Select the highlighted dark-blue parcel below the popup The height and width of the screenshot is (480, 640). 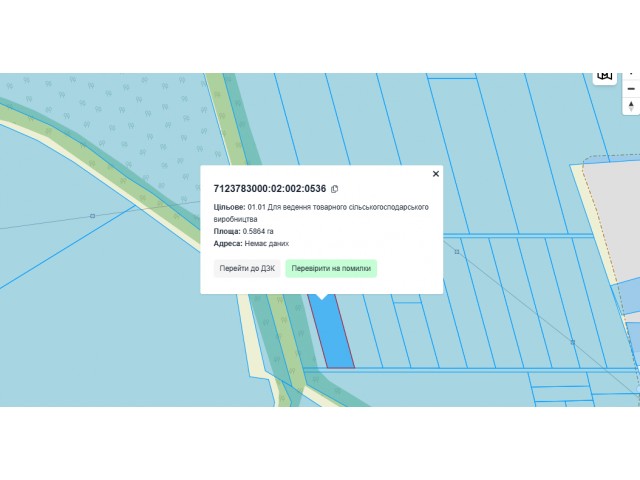click(x=333, y=335)
